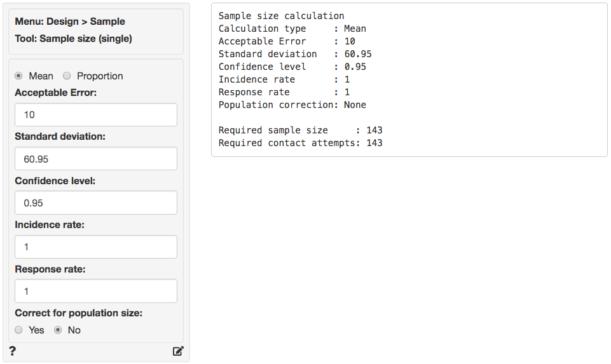Click the 'Standard deviation:' field label
Screen dimensions: 611x364
(60, 137)
